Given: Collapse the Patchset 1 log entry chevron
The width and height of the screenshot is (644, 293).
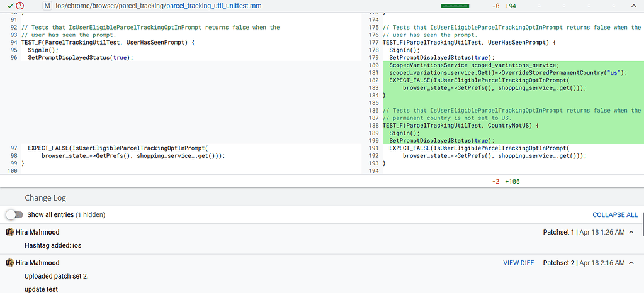Looking at the screenshot, I should (x=631, y=233).
